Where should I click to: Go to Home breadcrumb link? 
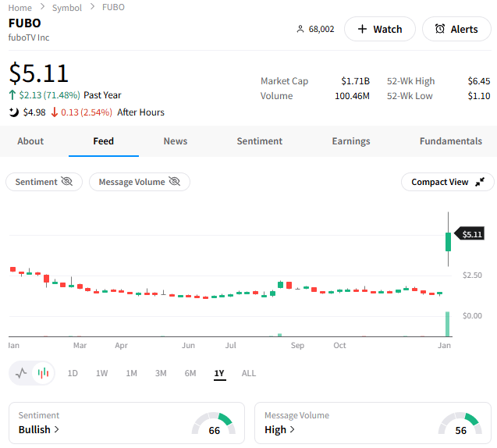(20, 8)
